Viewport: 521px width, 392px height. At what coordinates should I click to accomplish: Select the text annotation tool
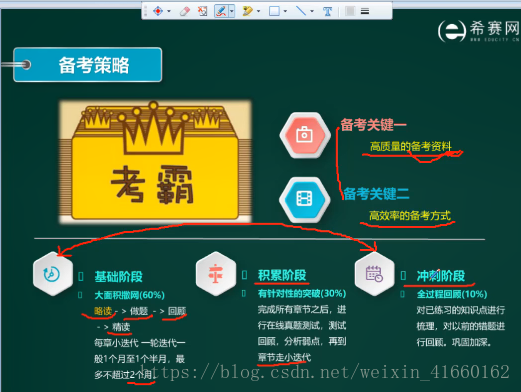(x=327, y=12)
